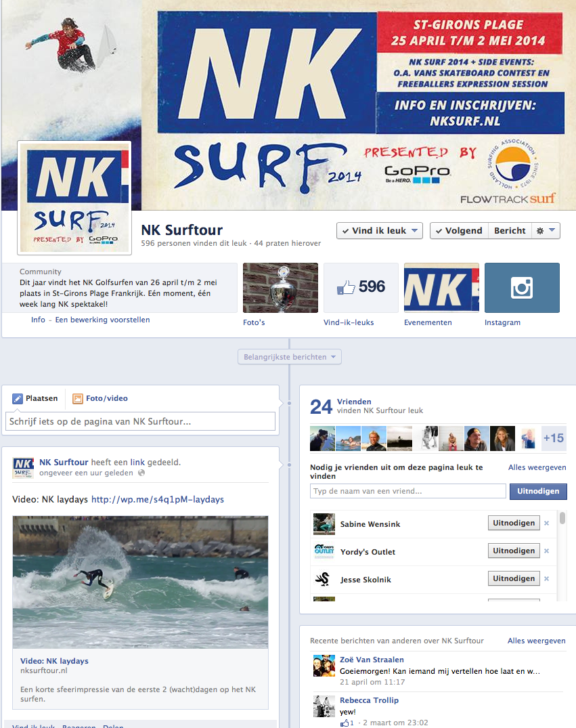The height and width of the screenshot is (728, 576).
Task: Expand the 'Belangrijkste berichten' dropdown
Action: pos(290,357)
